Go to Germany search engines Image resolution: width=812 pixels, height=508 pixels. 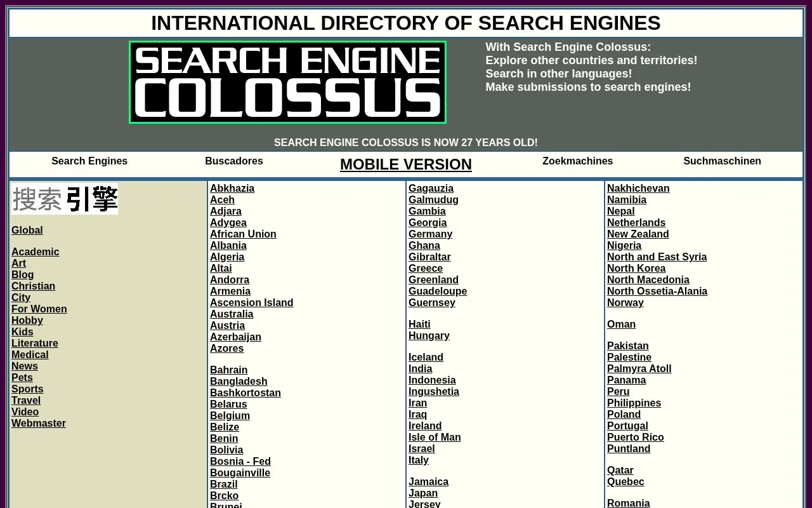(x=431, y=234)
